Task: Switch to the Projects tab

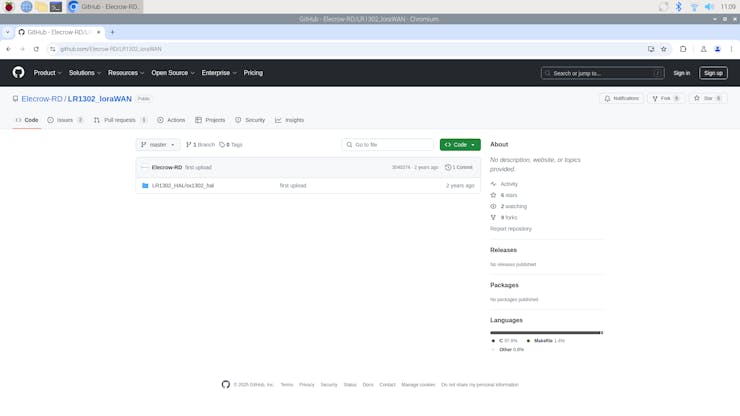Action: (x=210, y=120)
